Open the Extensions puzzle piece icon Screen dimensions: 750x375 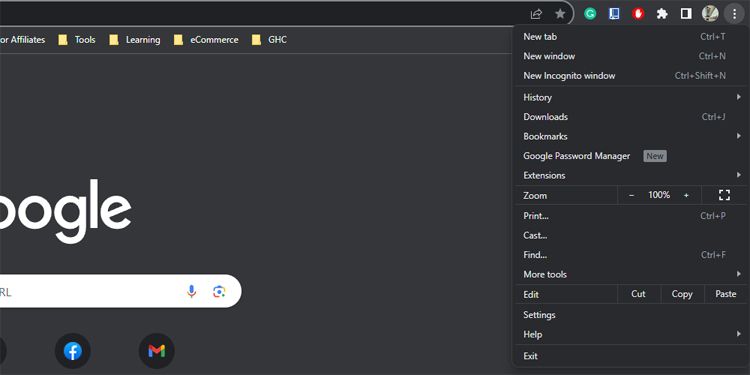pos(662,14)
